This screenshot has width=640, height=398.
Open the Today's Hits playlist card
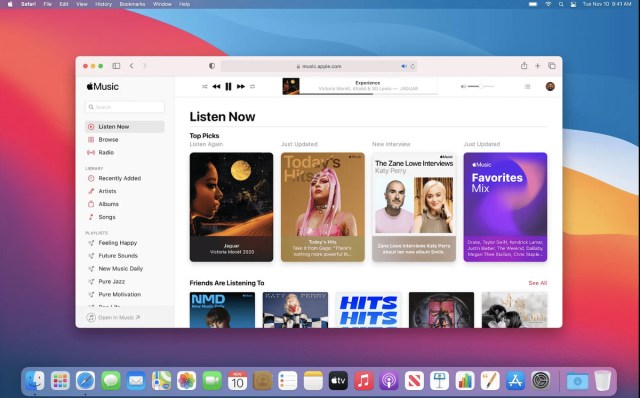coord(322,207)
